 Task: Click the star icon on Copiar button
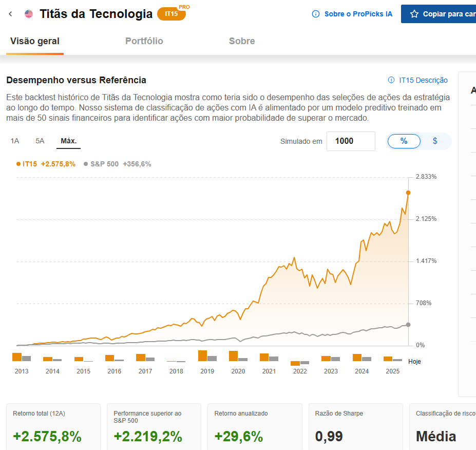(414, 14)
